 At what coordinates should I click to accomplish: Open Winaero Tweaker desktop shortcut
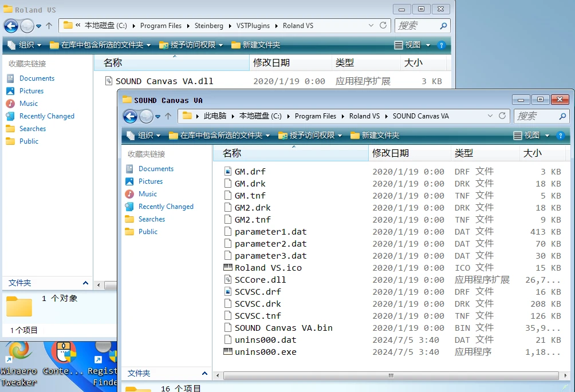(19, 363)
